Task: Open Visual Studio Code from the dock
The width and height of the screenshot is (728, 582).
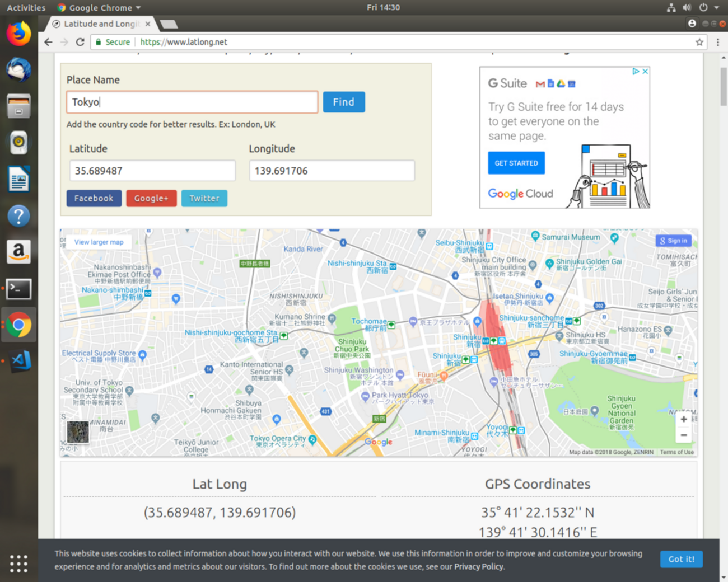Action: (x=18, y=361)
